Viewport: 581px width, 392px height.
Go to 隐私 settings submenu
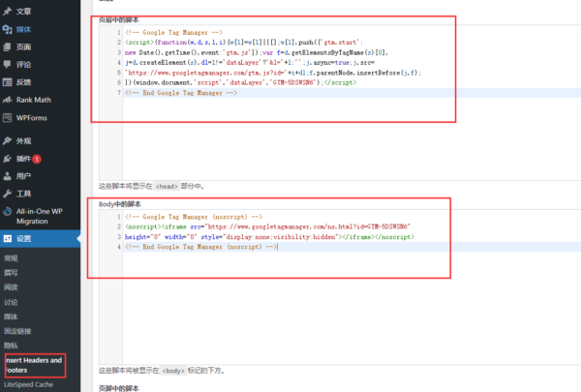pyautogui.click(x=11, y=346)
